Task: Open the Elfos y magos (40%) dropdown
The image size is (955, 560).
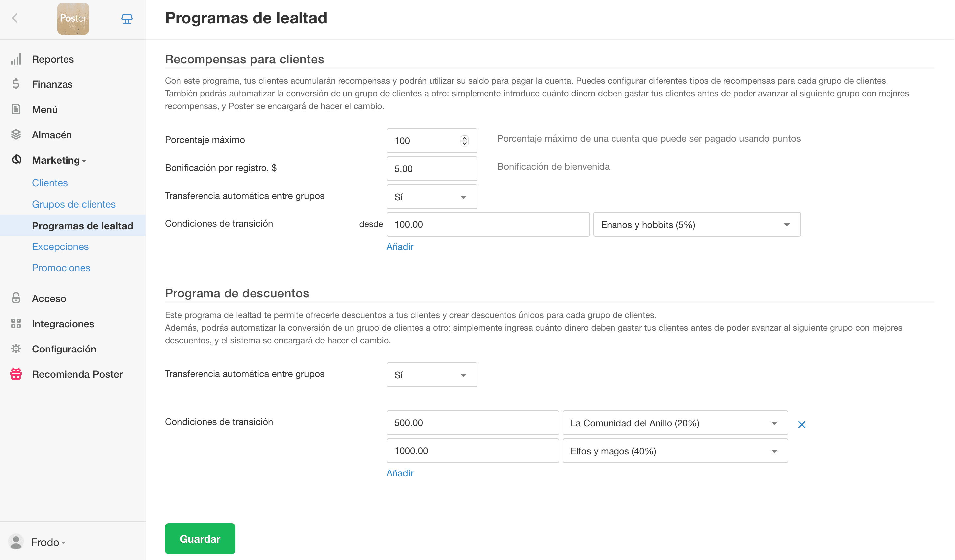Action: pyautogui.click(x=675, y=451)
